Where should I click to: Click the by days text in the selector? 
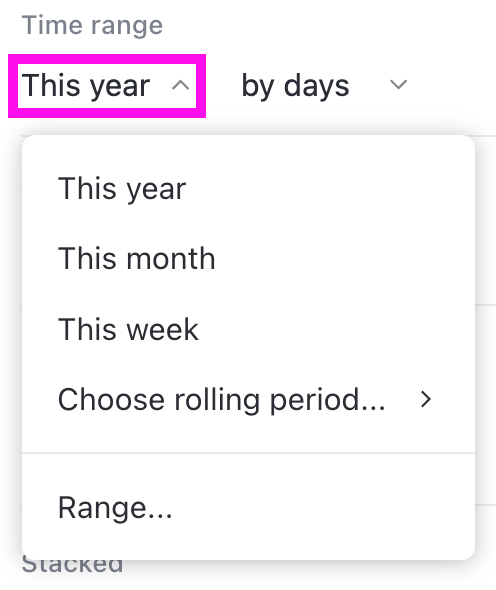coord(295,87)
